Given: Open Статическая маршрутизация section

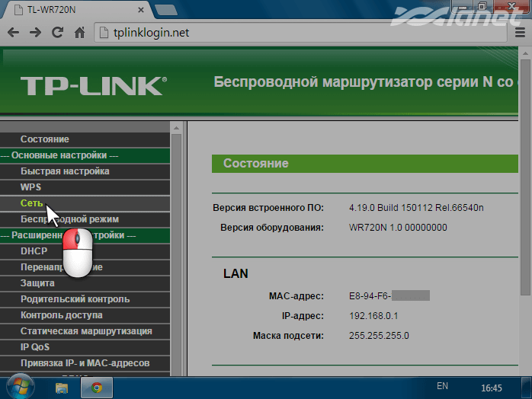Looking at the screenshot, I should click(86, 331).
